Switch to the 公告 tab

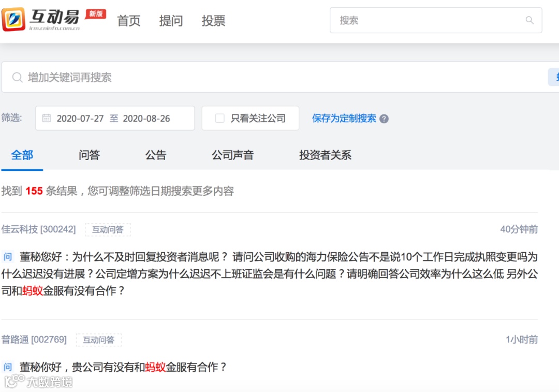(x=156, y=155)
